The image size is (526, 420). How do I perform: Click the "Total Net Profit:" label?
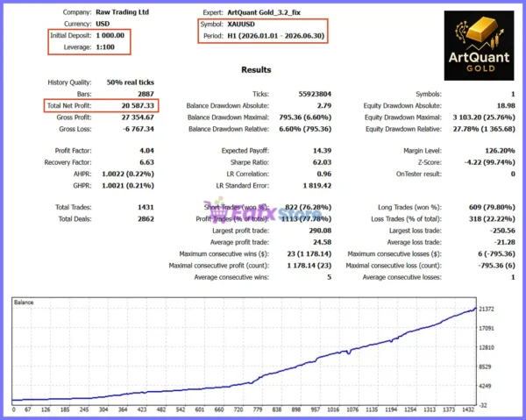click(69, 106)
